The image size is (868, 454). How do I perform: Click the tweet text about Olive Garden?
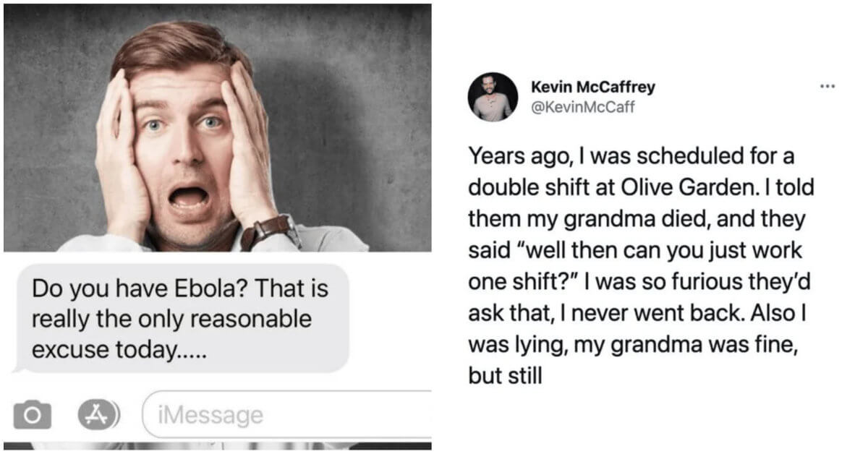640,266
